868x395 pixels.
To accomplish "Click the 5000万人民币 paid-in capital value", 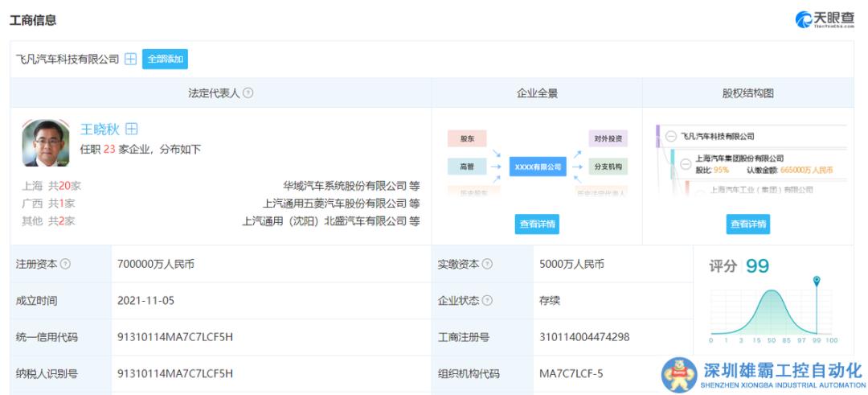I will 571,264.
